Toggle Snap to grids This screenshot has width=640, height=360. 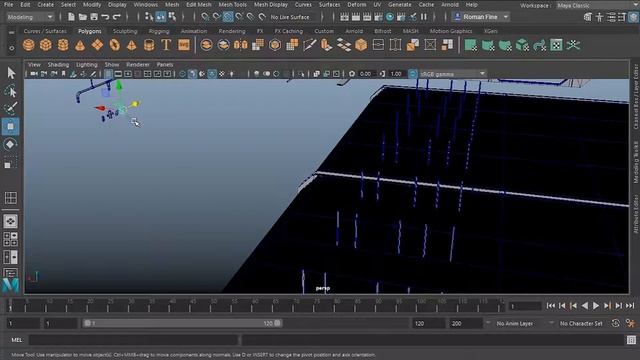pyautogui.click(x=205, y=17)
